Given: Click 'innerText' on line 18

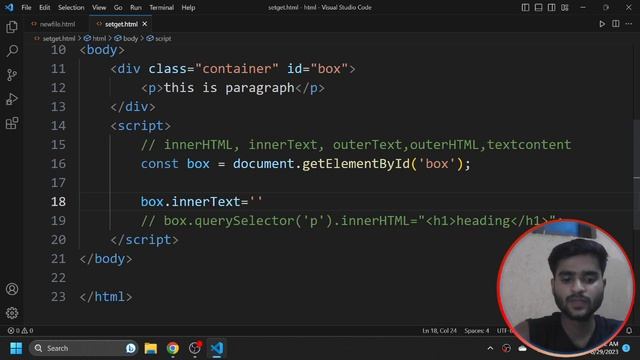Looking at the screenshot, I should point(206,202).
